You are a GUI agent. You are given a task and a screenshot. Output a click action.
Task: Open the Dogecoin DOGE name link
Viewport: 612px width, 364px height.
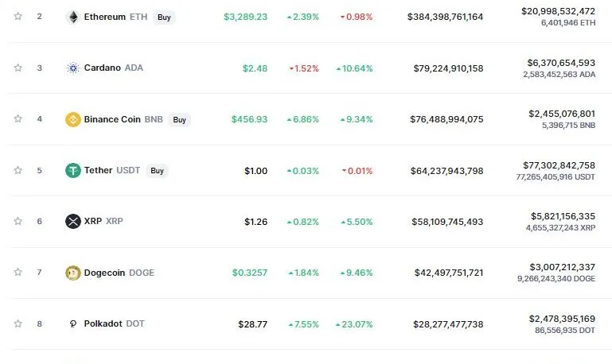[119, 273]
